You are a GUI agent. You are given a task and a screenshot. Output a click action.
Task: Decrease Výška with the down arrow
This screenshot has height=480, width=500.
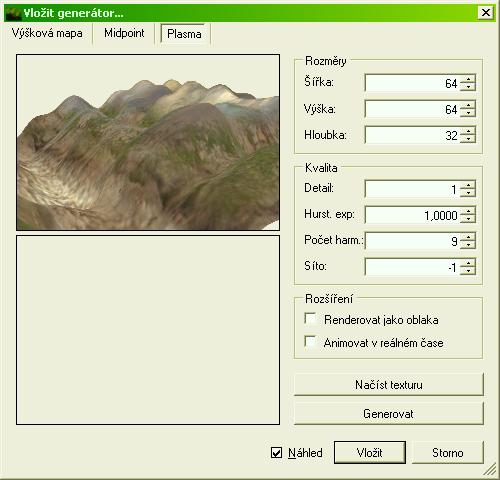pos(468,113)
